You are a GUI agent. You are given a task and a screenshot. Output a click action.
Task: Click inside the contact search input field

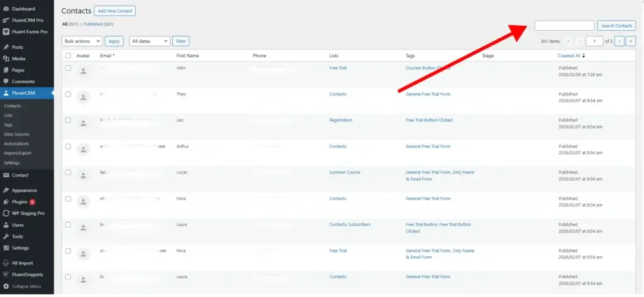[563, 26]
